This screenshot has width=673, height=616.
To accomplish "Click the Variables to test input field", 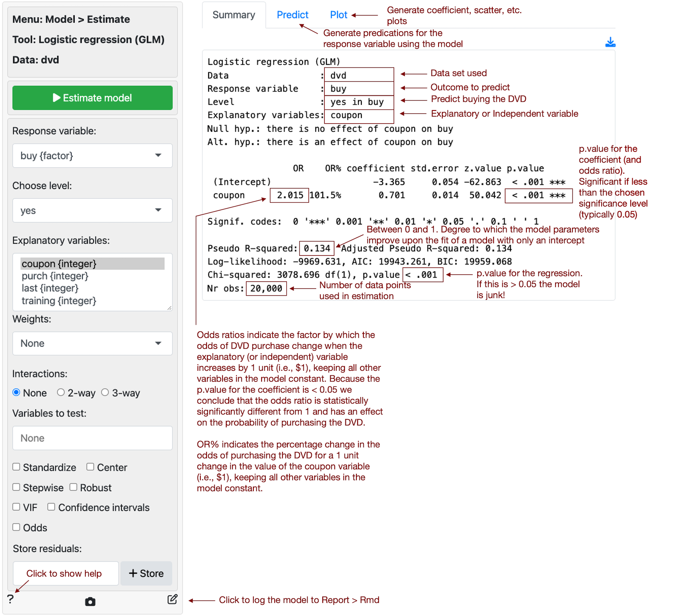I will (92, 438).
